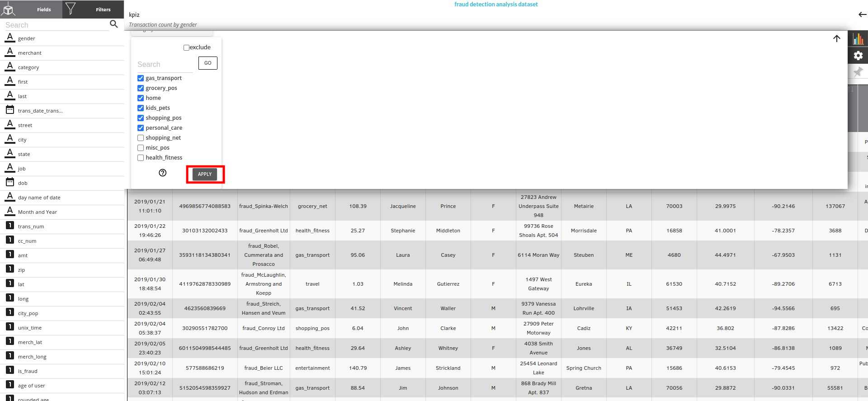868x401 pixels.
Task: Open the bar chart visualization icon
Action: (858, 39)
